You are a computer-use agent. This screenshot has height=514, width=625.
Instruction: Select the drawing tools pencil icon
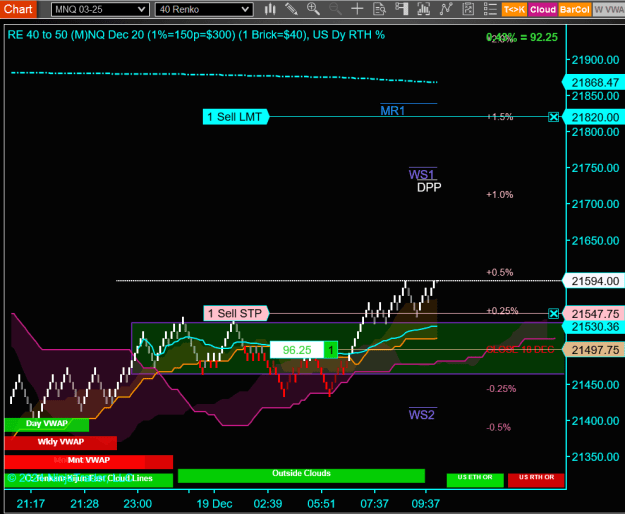tap(291, 9)
